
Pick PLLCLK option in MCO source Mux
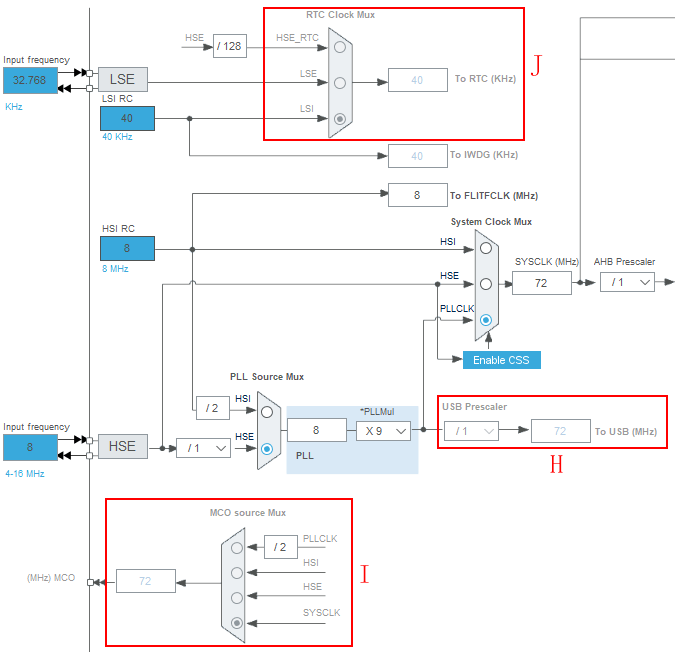point(236,547)
